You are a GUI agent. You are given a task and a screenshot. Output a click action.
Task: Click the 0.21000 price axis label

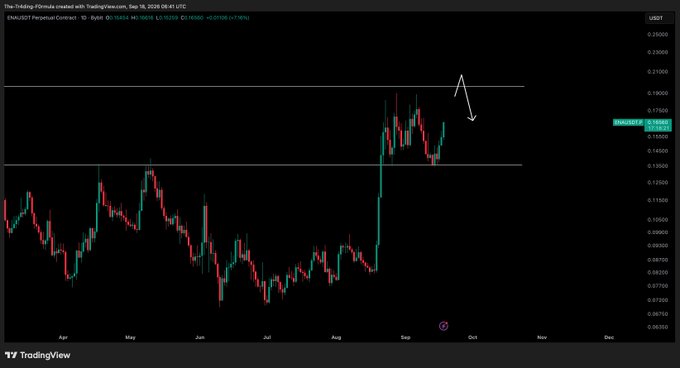tap(657, 72)
